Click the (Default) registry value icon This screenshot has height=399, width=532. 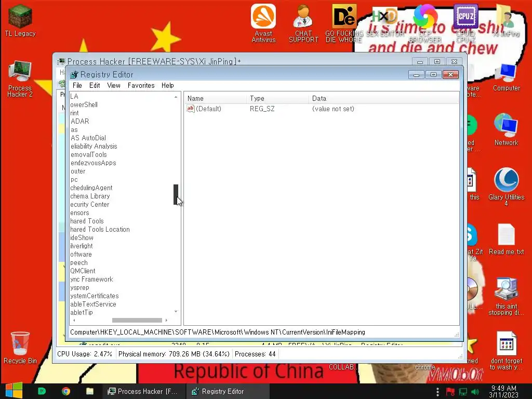(x=191, y=109)
